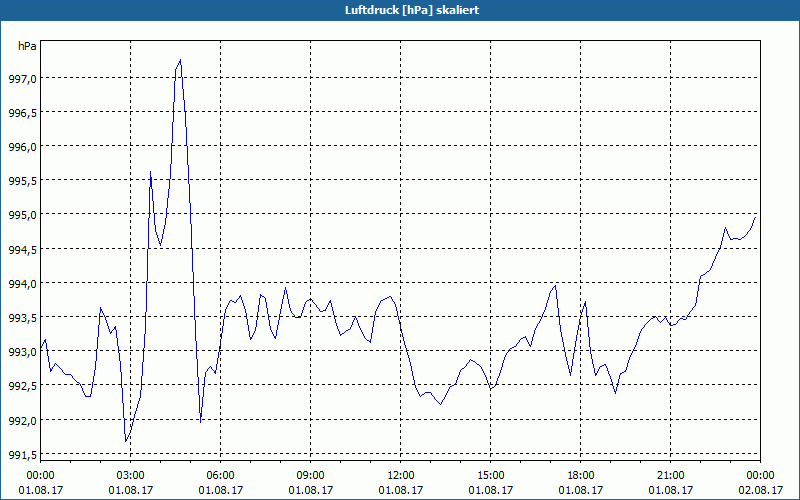Click the 993,5 y-axis label
The image size is (800, 500).
(23, 317)
